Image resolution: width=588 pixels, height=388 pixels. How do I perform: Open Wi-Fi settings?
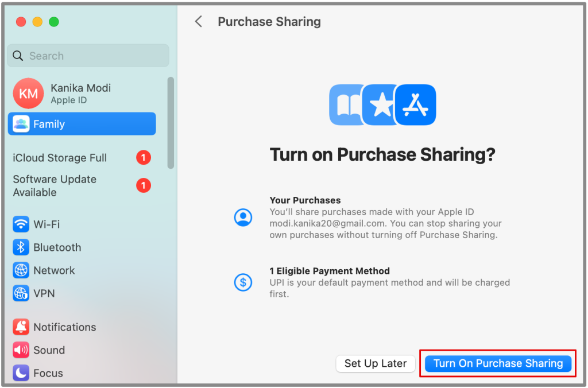pyautogui.click(x=82, y=224)
